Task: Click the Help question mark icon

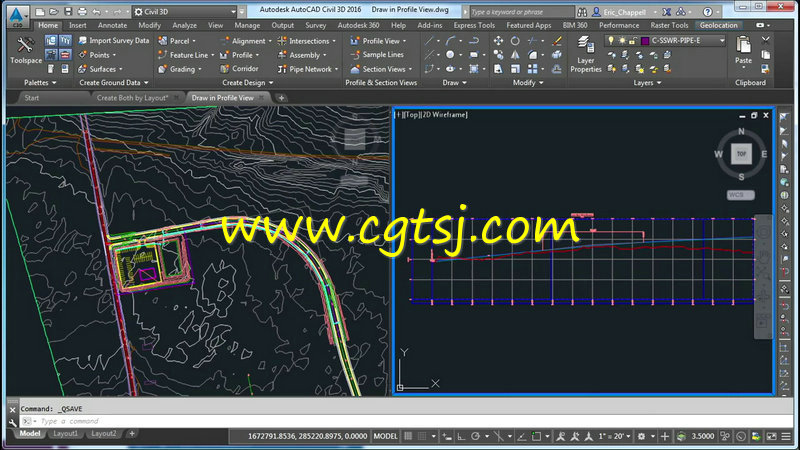Action: coord(708,11)
